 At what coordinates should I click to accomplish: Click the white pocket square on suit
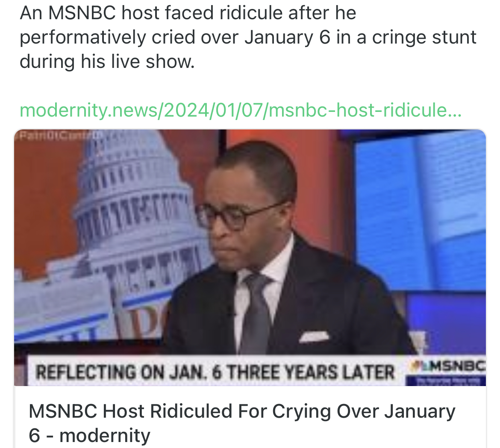[313, 337]
